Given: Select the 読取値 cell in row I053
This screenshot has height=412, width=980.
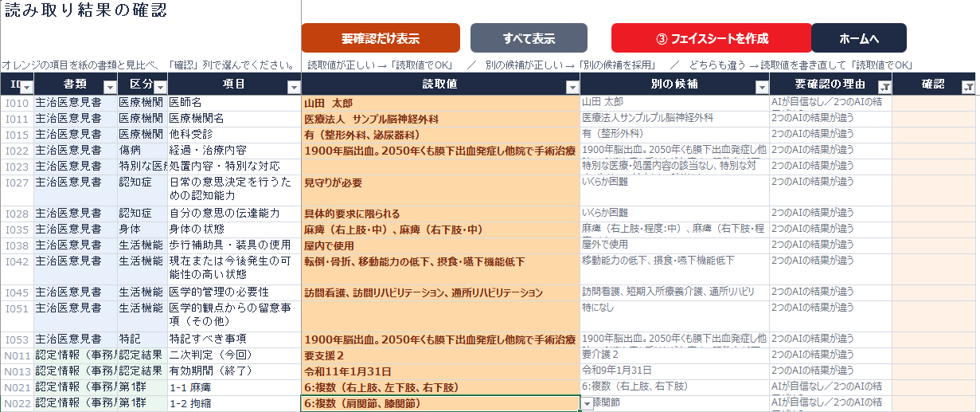Looking at the screenshot, I should (440, 339).
